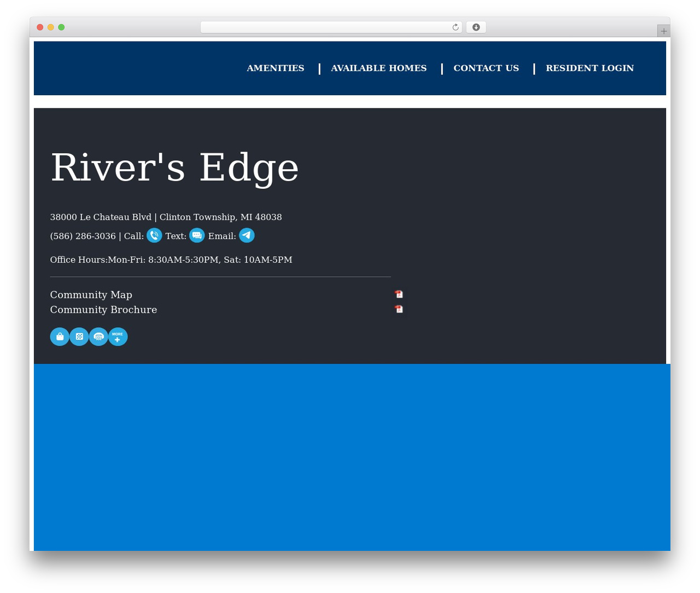The image size is (700, 593).
Task: Click the basketball hoop amenity icon
Action: 98,337
